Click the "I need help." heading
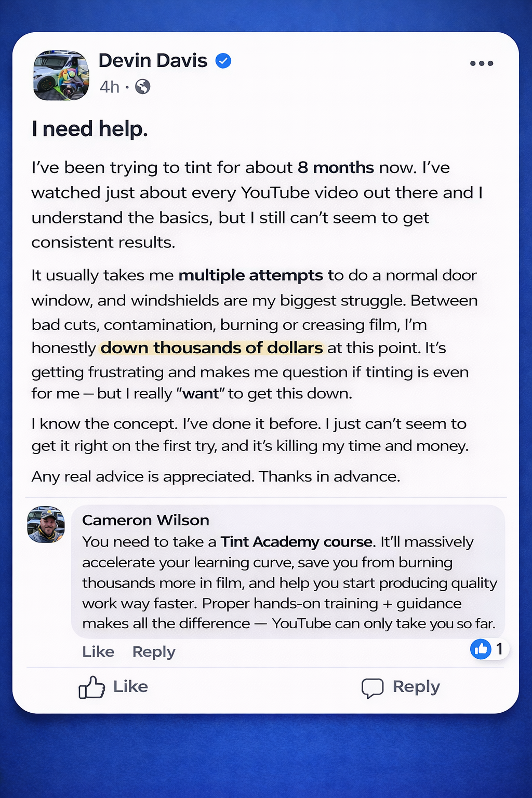The width and height of the screenshot is (532, 798). [x=89, y=129]
